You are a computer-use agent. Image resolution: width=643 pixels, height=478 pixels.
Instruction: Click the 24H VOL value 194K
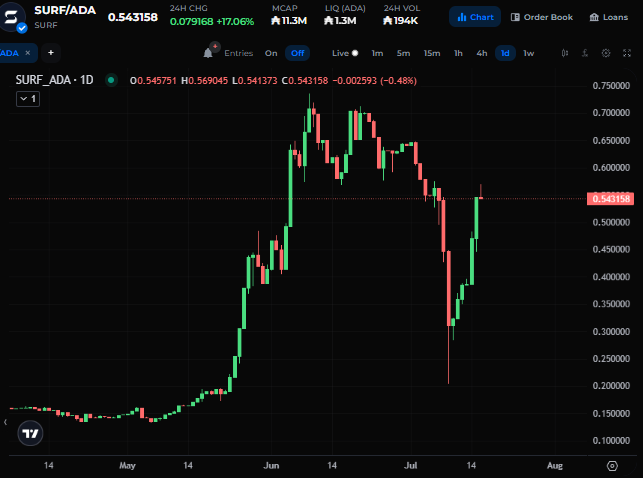click(400, 20)
